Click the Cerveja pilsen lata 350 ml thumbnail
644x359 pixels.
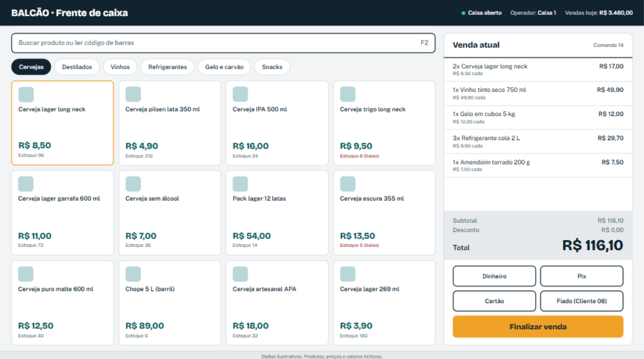(133, 94)
